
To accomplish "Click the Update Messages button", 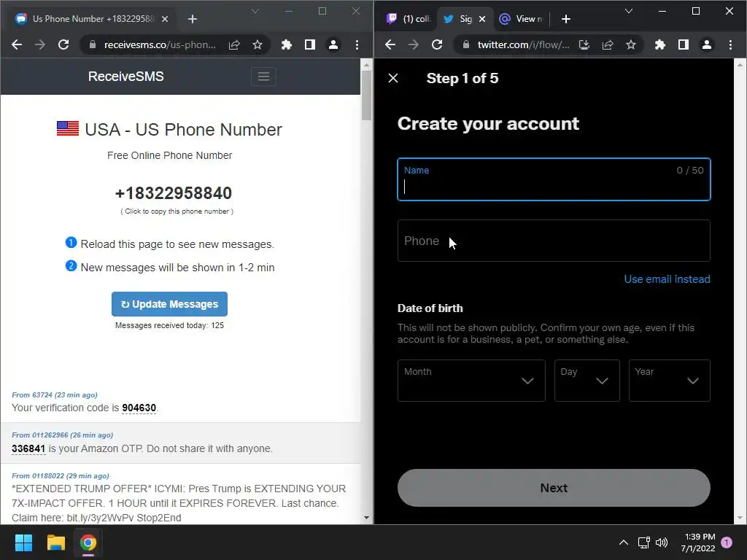I will [x=169, y=304].
